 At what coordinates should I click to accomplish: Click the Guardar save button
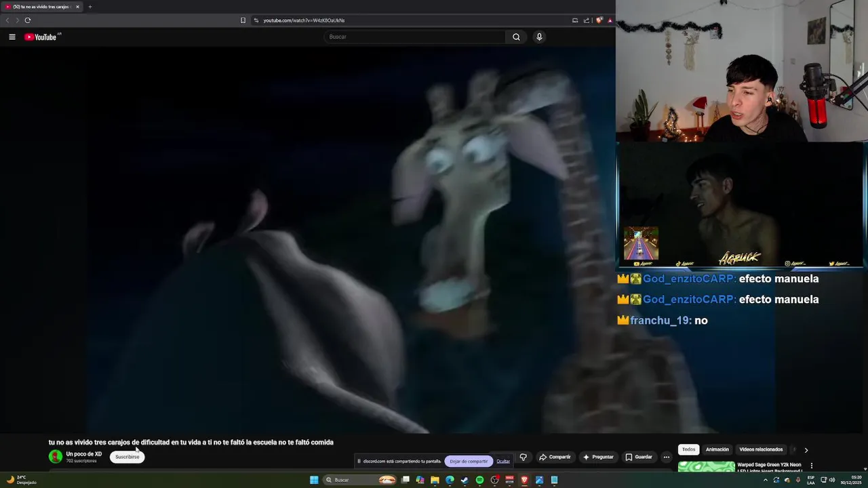click(639, 457)
